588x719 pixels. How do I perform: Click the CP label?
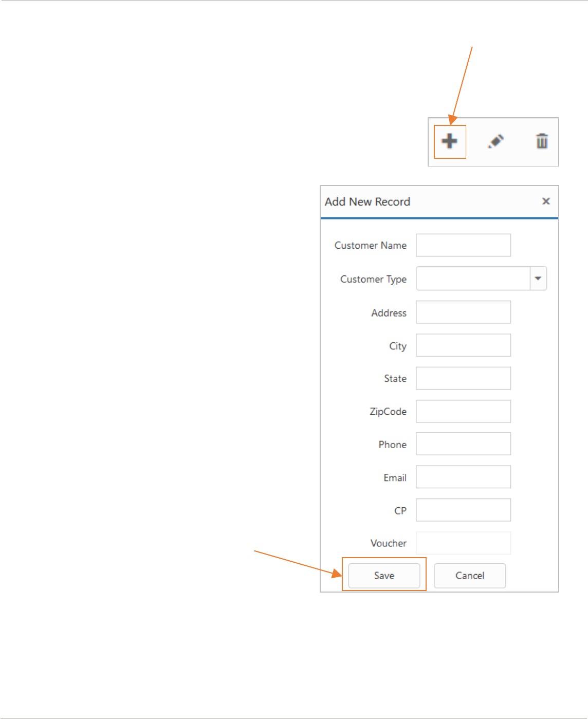tap(400, 511)
